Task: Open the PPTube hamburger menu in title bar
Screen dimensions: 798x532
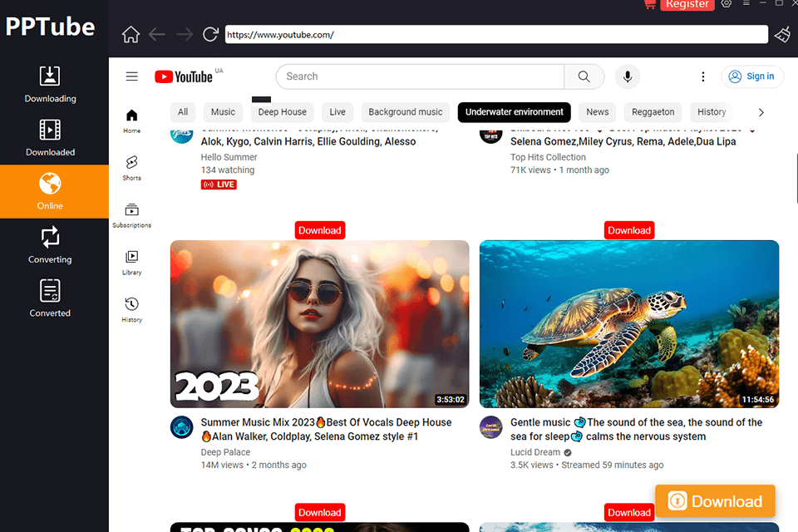Action: pyautogui.click(x=746, y=3)
